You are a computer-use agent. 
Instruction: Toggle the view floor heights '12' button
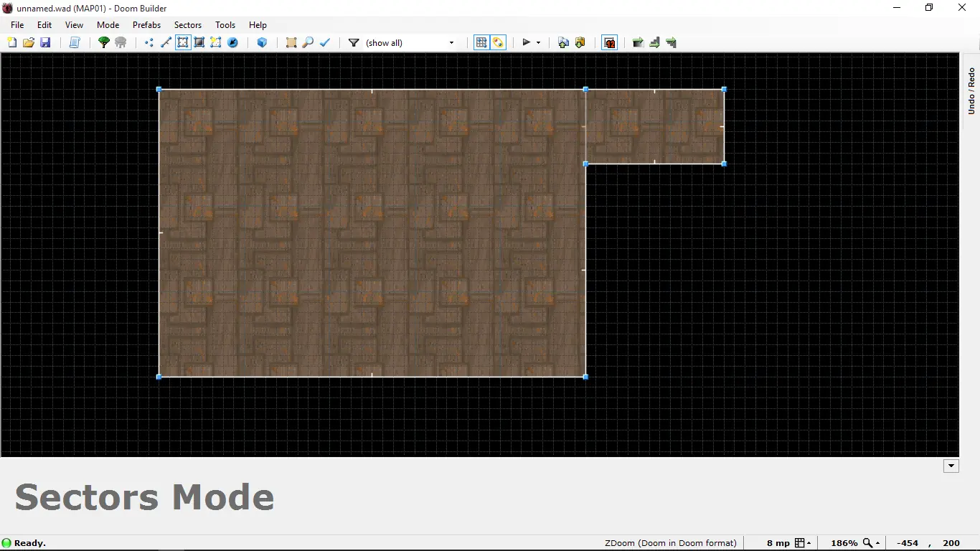[x=609, y=43]
